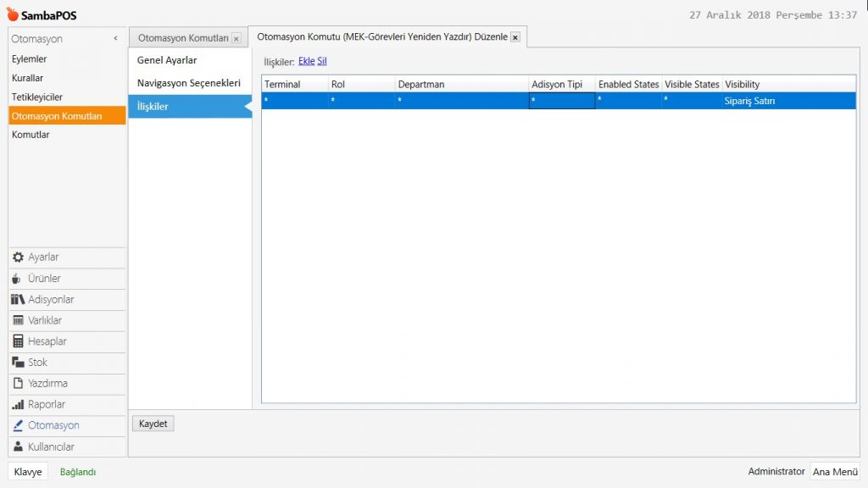
Task: Open the Genel Ayarlar section
Action: 167,60
